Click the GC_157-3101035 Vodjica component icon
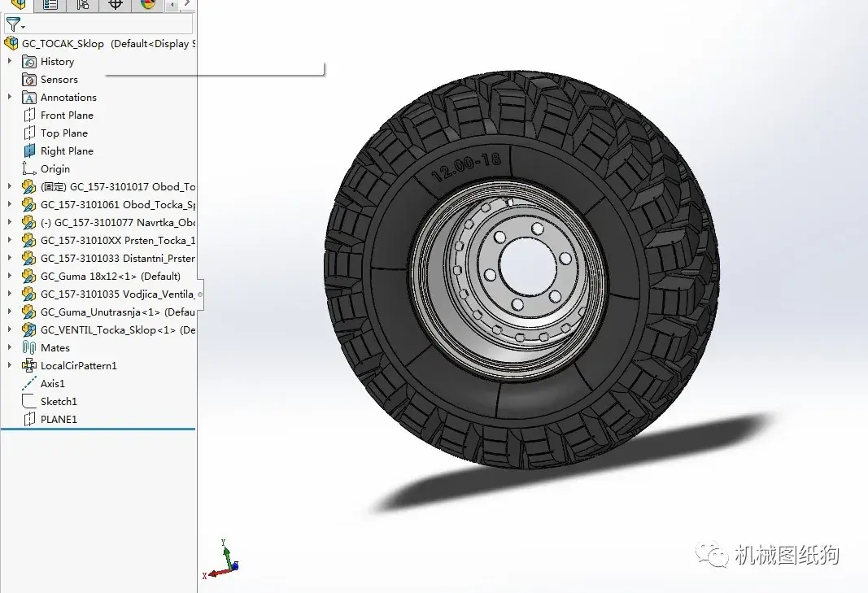The image size is (868, 593). 28,294
